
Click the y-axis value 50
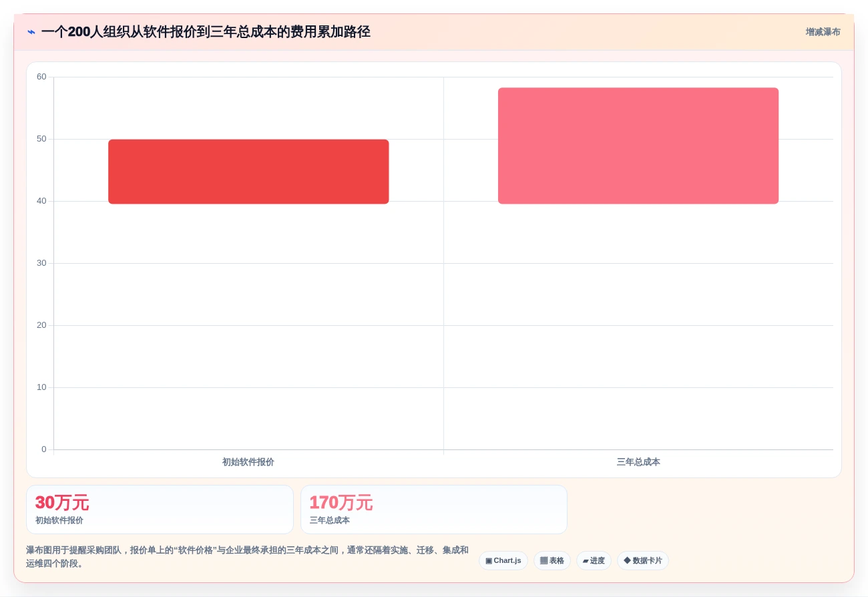click(41, 139)
